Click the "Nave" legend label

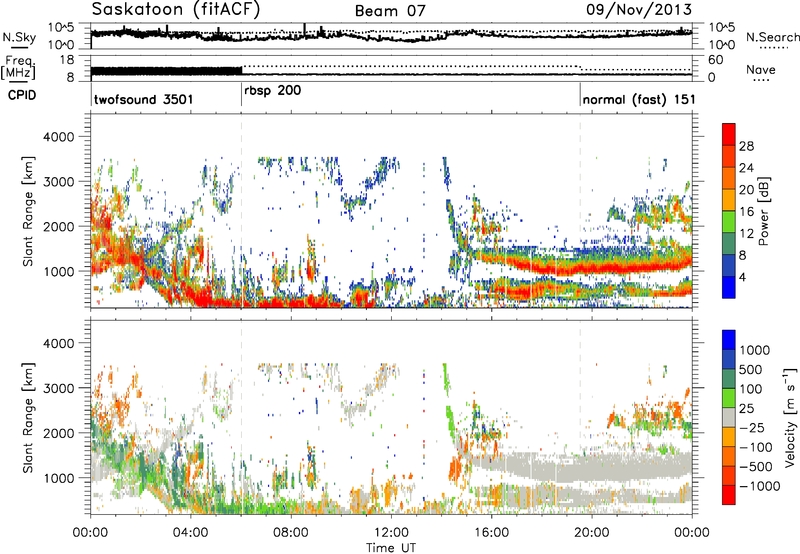(760, 69)
